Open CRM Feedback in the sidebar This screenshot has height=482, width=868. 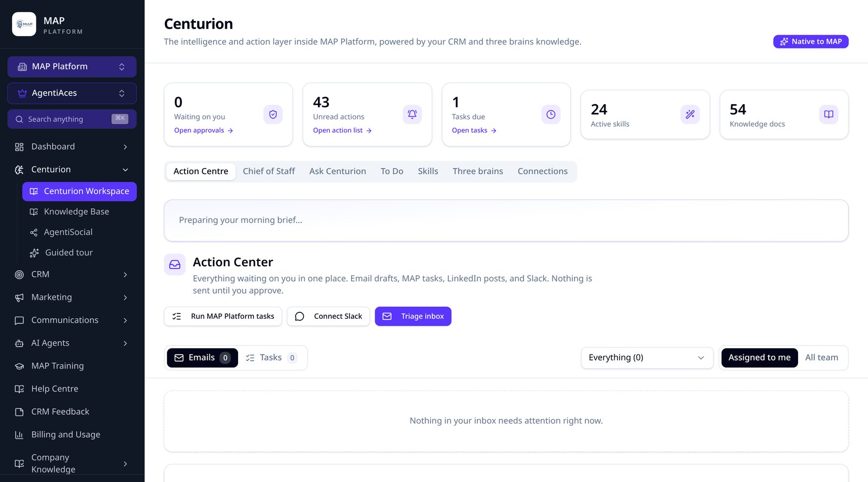72,412
